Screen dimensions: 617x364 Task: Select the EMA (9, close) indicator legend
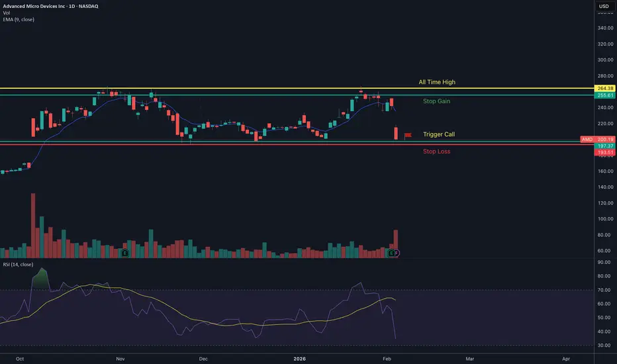(19, 19)
